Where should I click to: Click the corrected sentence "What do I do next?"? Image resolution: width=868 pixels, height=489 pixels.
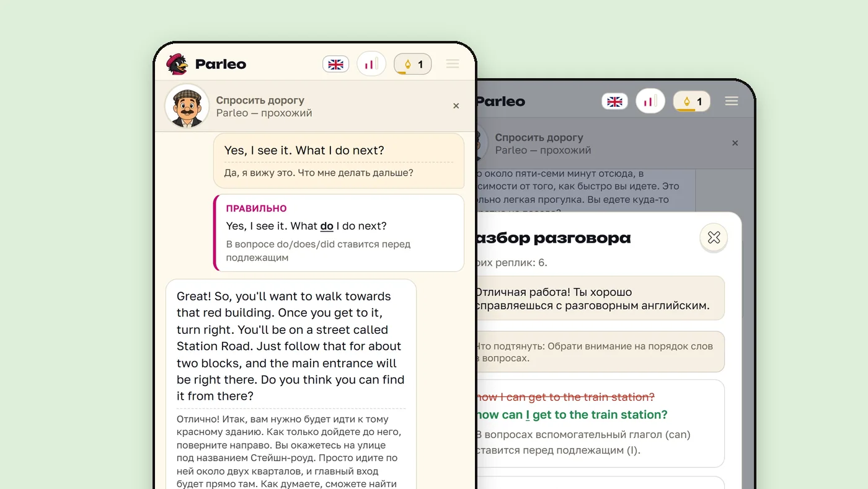[306, 226]
